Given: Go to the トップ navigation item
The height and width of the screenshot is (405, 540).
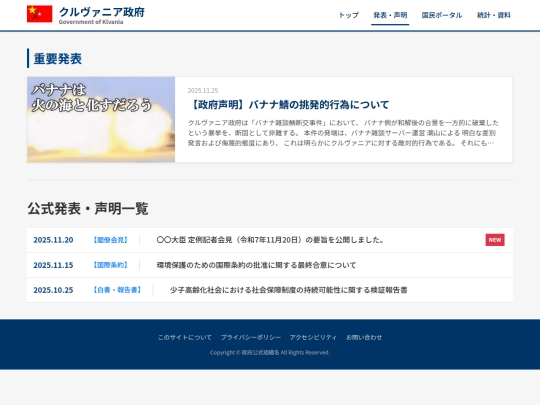Looking at the screenshot, I should [349, 15].
